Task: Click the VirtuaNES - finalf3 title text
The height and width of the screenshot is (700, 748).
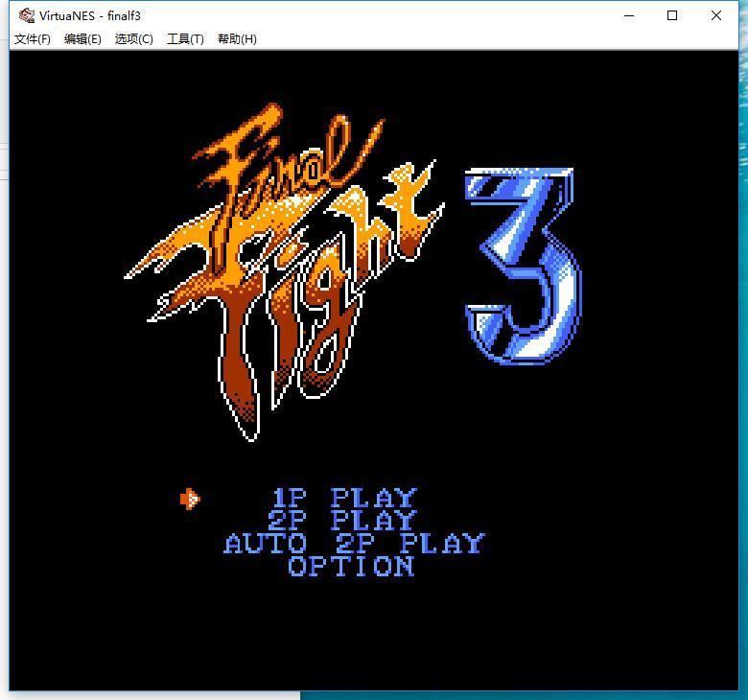Action: click(x=90, y=16)
